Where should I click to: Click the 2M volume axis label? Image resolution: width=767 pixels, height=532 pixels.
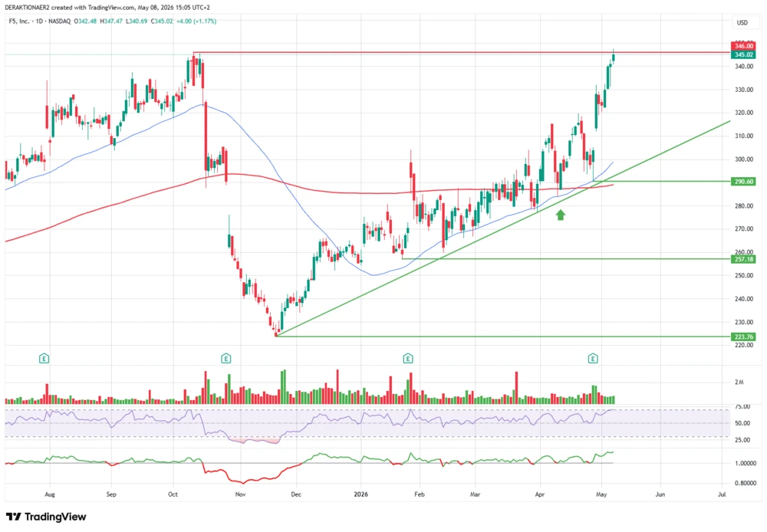[x=739, y=382]
